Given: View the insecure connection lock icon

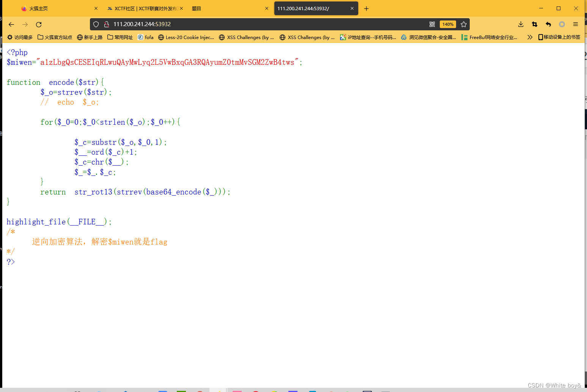Looking at the screenshot, I should coord(107,24).
